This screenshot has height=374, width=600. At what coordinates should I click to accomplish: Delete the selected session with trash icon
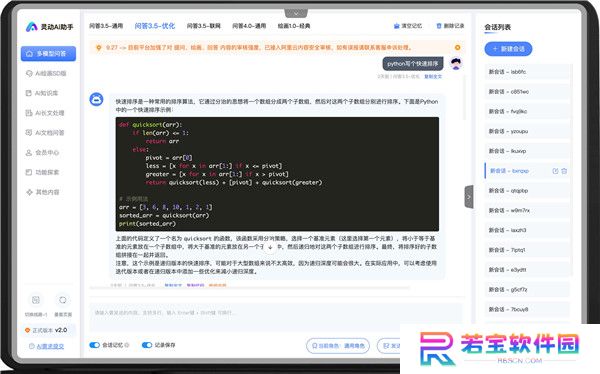(564, 171)
